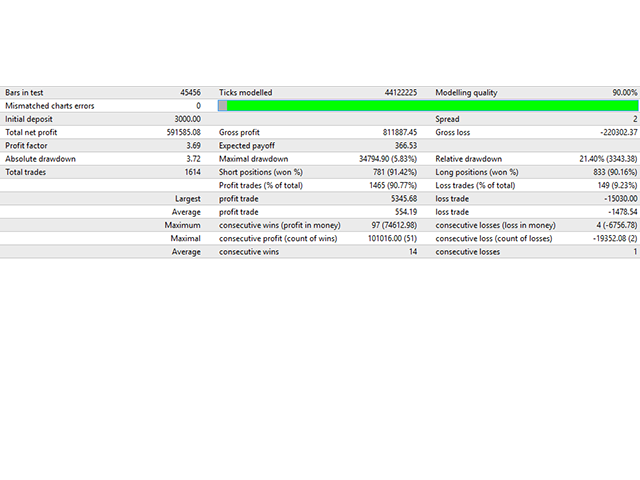This screenshot has width=640, height=480.
Task: Click the average loss trade value -1478.54
Action: point(622,212)
